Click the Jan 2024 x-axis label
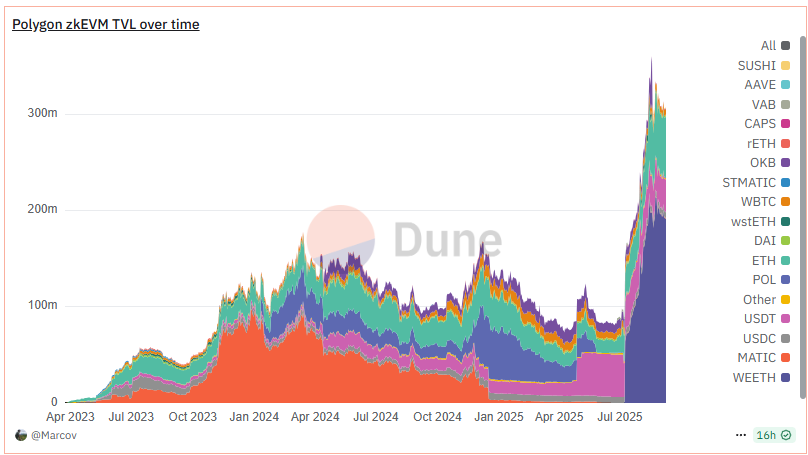The width and height of the screenshot is (808, 455). click(254, 416)
